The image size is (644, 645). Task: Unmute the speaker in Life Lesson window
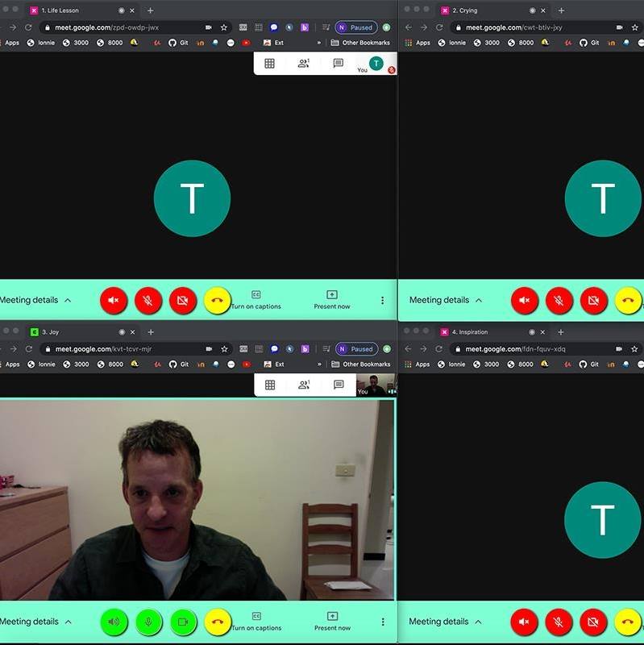(114, 300)
